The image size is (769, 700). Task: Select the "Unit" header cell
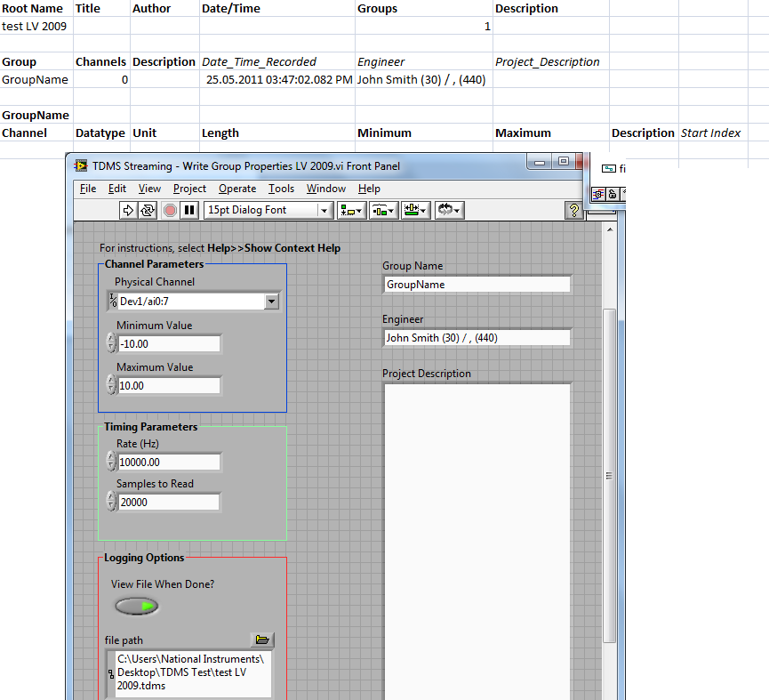[164, 133]
